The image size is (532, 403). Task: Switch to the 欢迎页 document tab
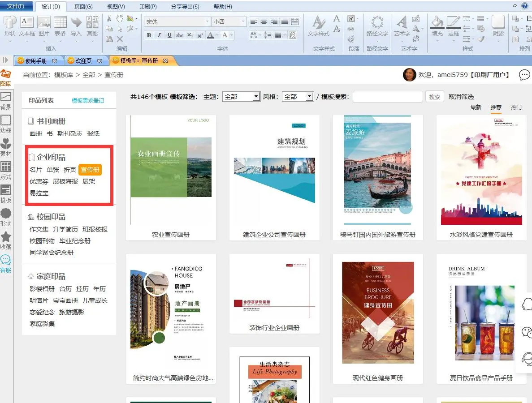point(83,61)
